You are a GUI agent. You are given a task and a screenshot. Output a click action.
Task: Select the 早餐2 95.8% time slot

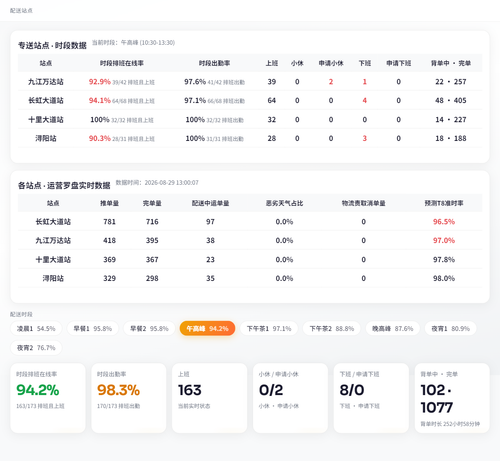click(x=149, y=329)
